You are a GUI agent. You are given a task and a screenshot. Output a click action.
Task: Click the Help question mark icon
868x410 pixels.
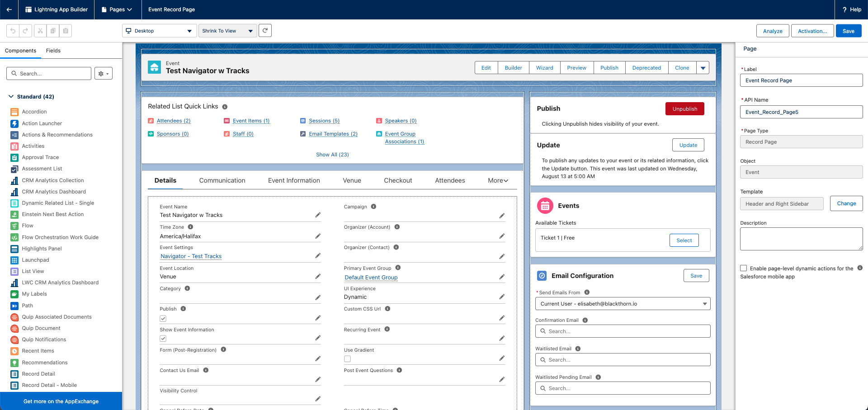pos(844,9)
